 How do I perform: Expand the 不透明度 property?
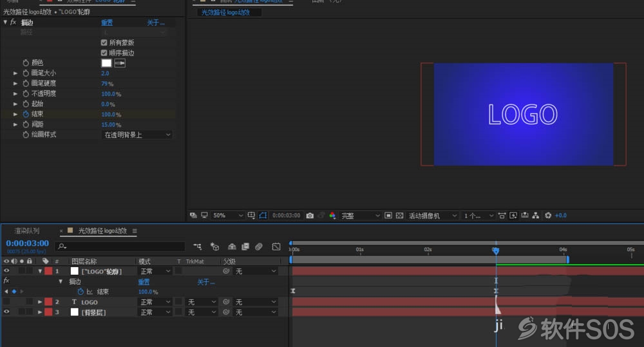click(x=15, y=93)
